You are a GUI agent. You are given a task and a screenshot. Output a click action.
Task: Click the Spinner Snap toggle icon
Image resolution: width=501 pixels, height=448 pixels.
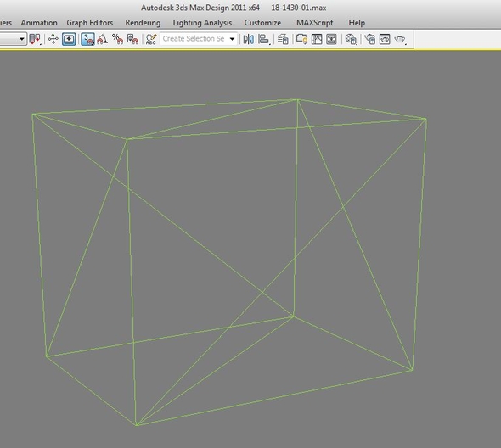coord(132,39)
